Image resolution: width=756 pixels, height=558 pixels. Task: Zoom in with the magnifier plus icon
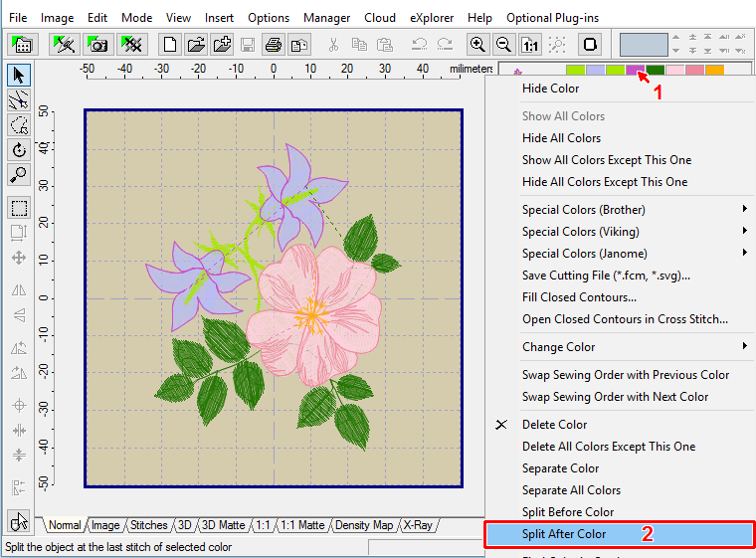[x=477, y=45]
